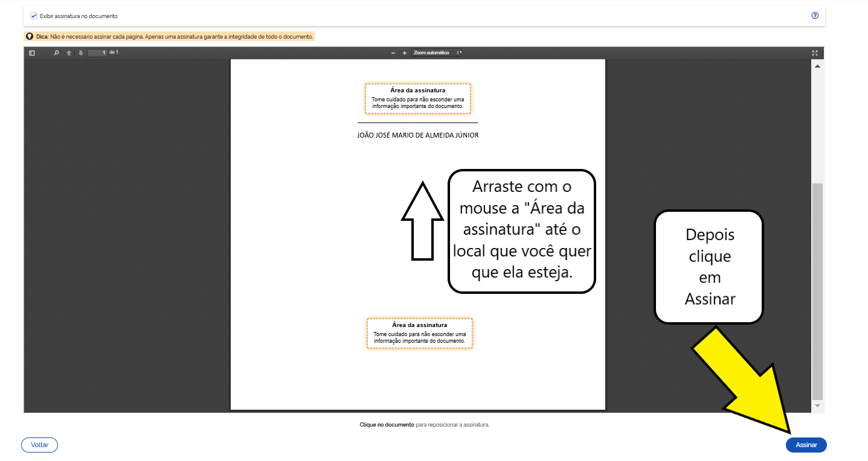Go to previous page arrow

(x=69, y=53)
